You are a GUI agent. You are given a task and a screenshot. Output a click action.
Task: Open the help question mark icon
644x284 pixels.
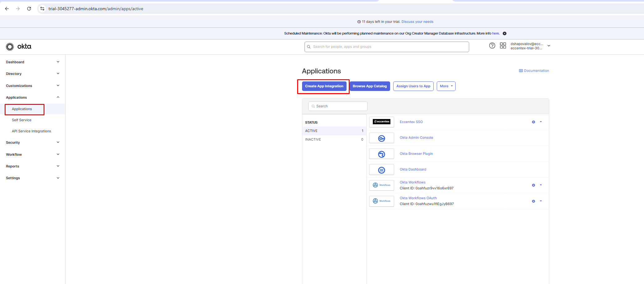pos(492,46)
